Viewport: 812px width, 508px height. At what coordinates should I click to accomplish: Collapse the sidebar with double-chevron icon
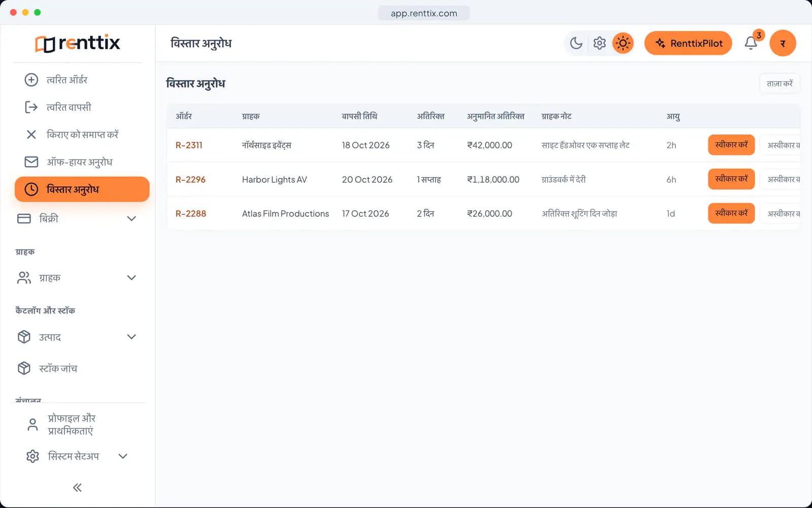(77, 488)
